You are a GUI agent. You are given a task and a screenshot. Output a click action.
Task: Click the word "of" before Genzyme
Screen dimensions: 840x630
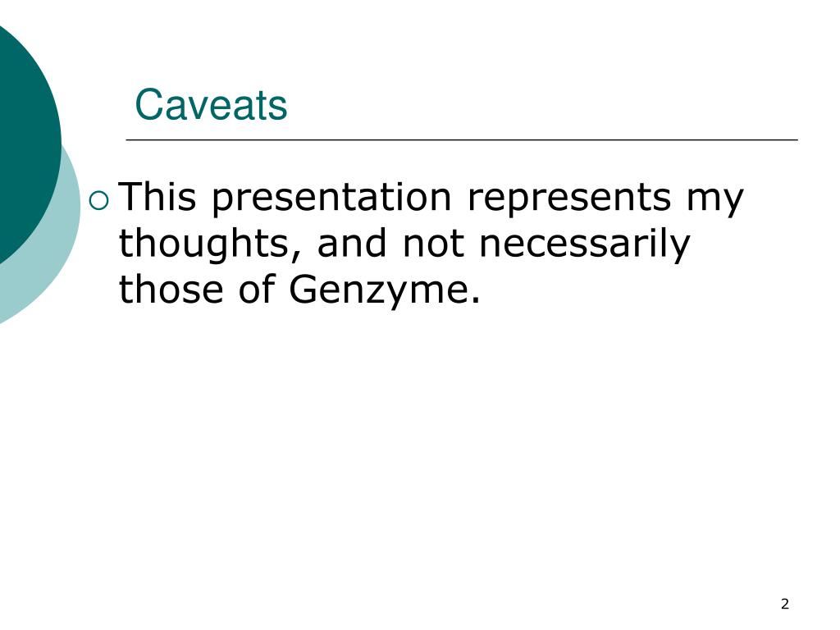256,290
